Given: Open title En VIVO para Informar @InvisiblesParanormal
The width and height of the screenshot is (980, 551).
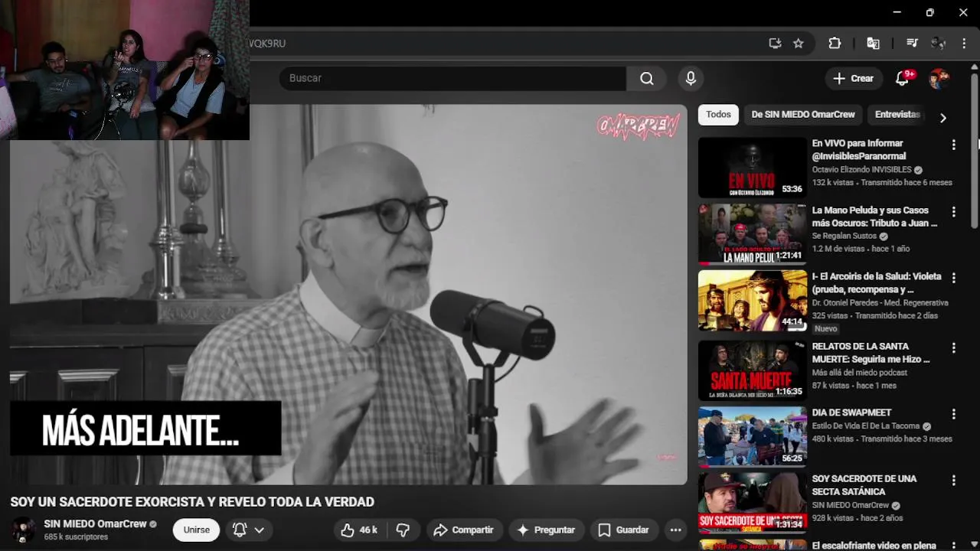Looking at the screenshot, I should (x=859, y=150).
